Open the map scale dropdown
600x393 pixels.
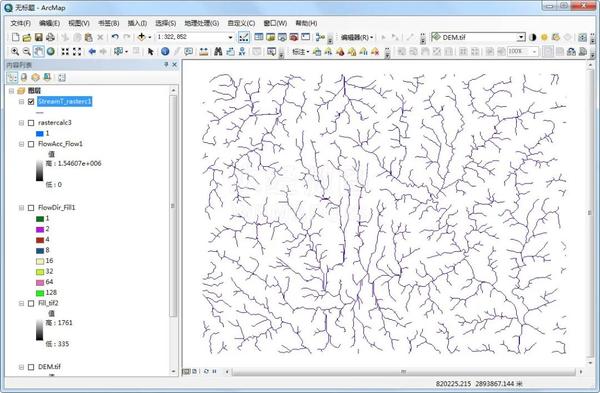tap(230, 37)
